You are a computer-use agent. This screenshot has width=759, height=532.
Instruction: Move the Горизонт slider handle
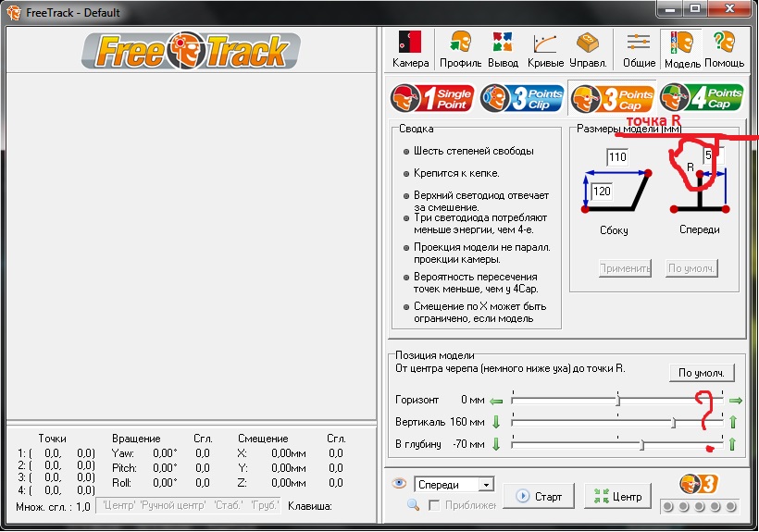[618, 401]
